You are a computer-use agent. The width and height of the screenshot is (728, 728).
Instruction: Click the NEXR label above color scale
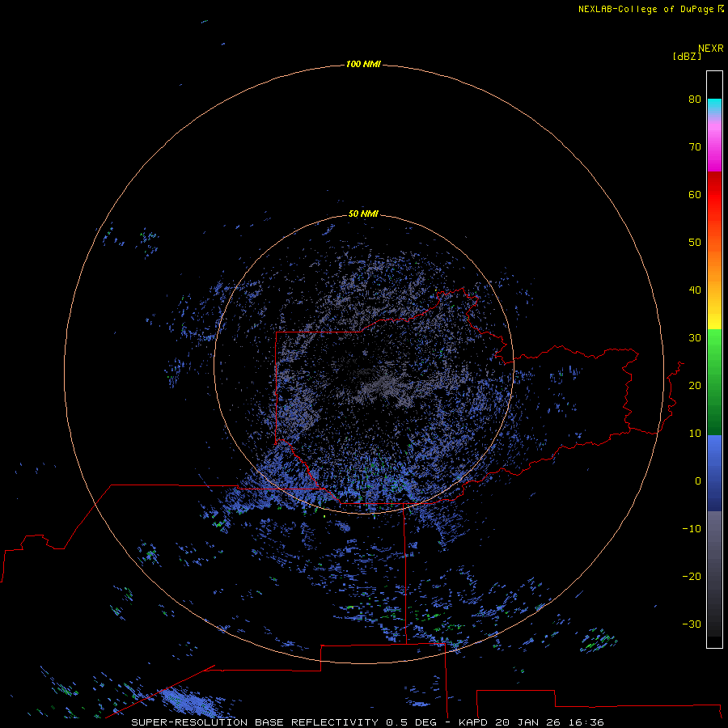pyautogui.click(x=710, y=49)
